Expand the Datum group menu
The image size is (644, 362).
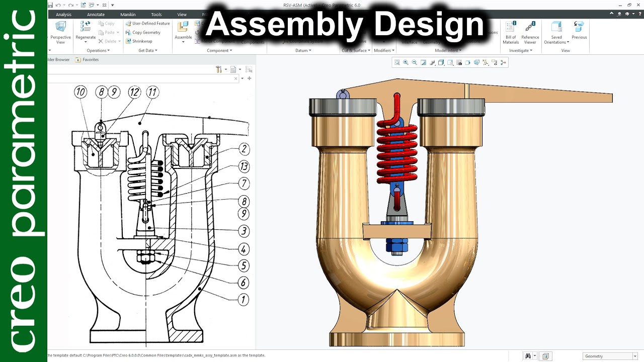(x=303, y=50)
